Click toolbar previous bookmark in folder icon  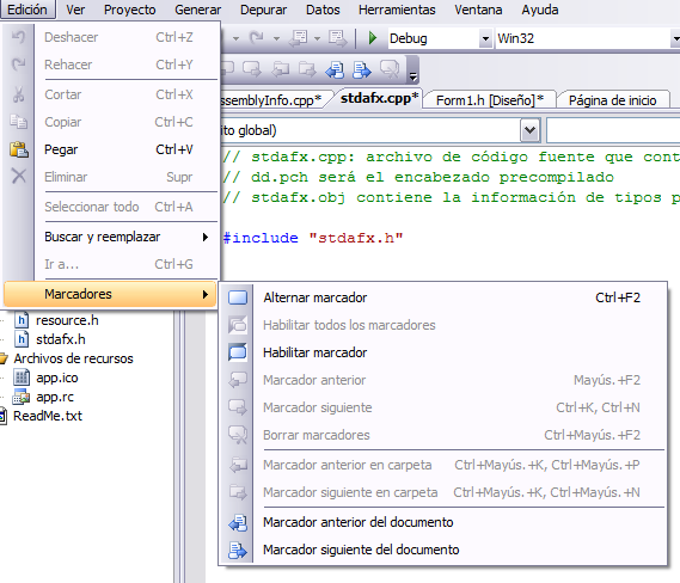click(x=280, y=69)
